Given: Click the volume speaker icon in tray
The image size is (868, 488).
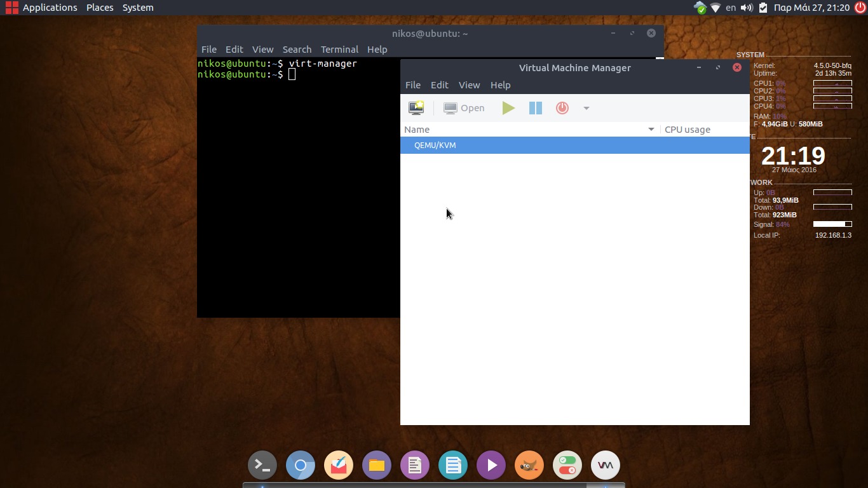Looking at the screenshot, I should coord(747,8).
